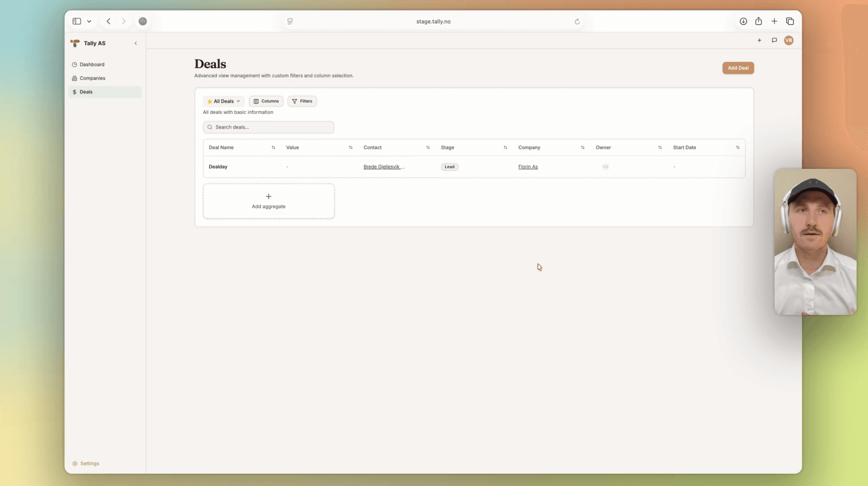
Task: Click the Tally AS logo
Action: [x=75, y=43]
